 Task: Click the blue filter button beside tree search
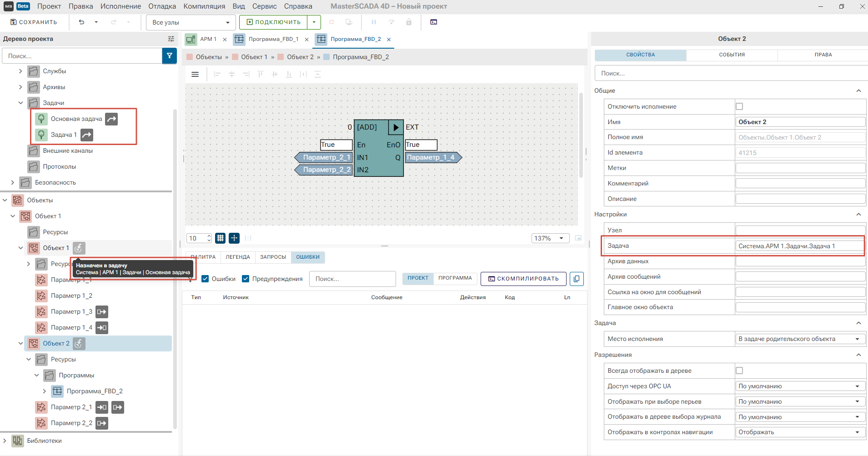click(170, 56)
